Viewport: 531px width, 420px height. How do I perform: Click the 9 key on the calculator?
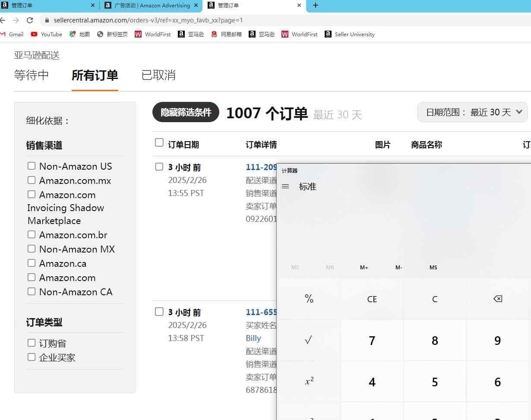coord(498,341)
